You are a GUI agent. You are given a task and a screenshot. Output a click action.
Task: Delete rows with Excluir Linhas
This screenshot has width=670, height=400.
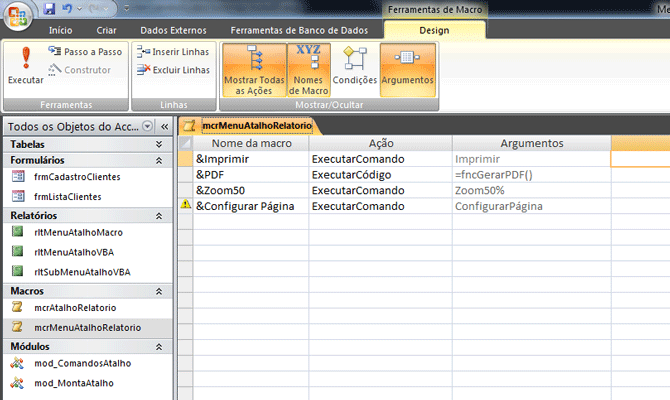click(x=173, y=70)
